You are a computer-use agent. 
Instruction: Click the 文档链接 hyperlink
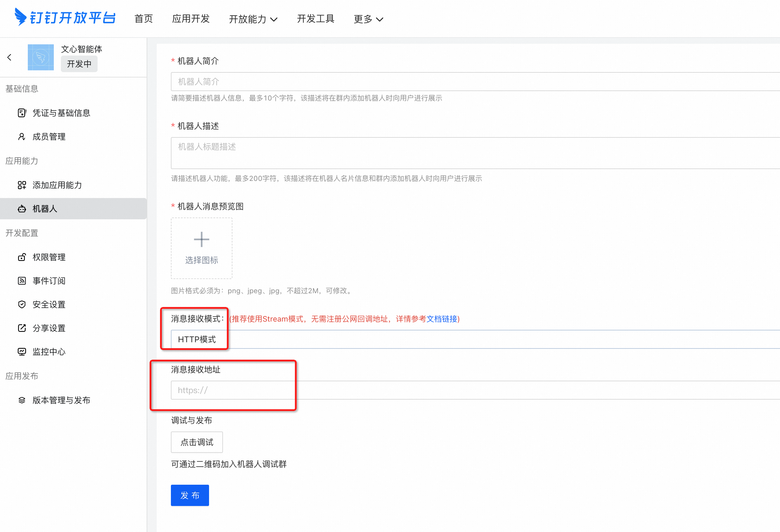pyautogui.click(x=442, y=319)
